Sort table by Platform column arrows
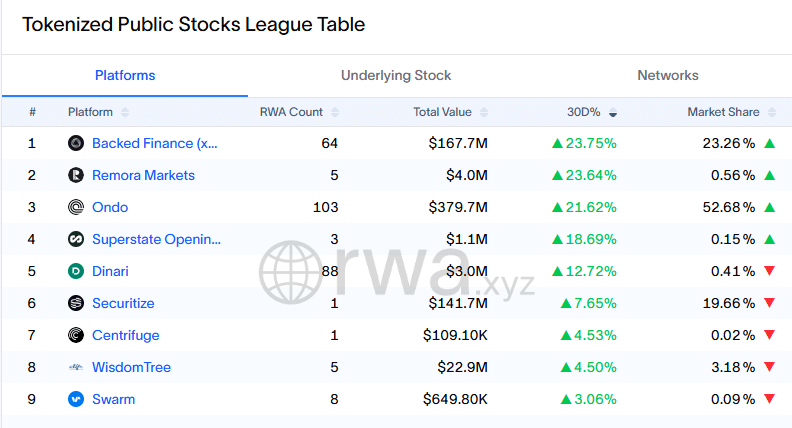This screenshot has width=792, height=428. (x=125, y=112)
